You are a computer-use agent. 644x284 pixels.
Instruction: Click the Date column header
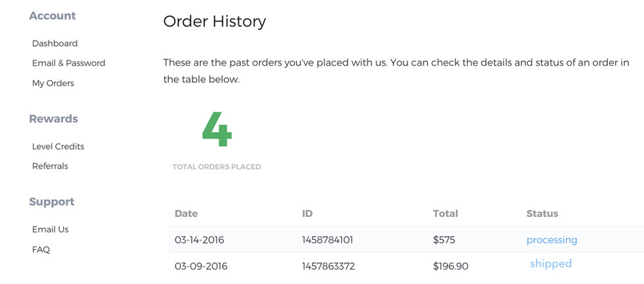[x=186, y=214]
